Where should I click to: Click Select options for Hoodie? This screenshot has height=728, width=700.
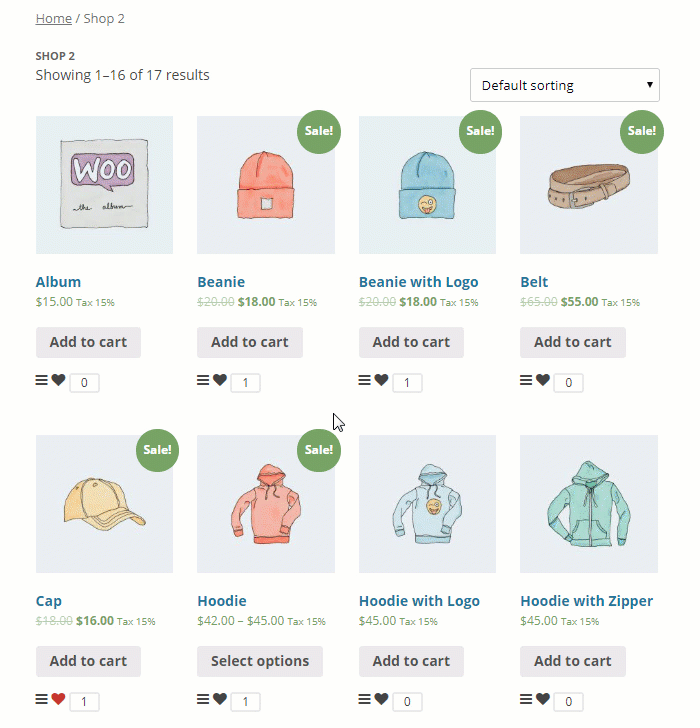[x=260, y=661]
